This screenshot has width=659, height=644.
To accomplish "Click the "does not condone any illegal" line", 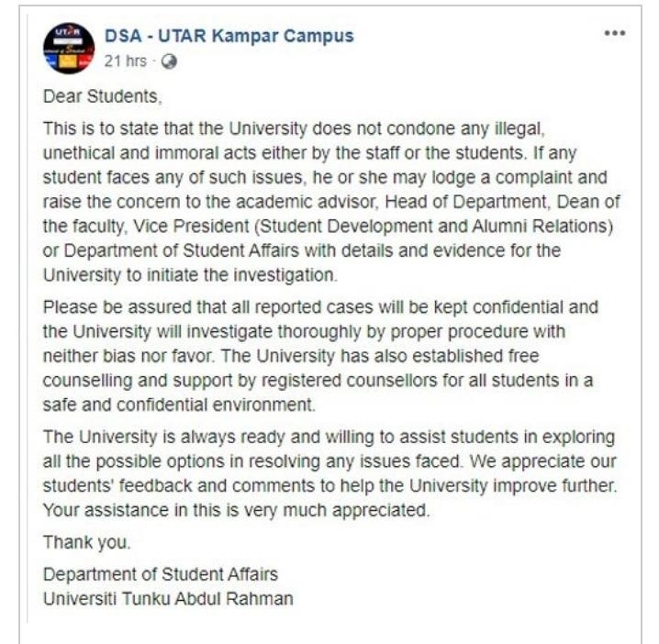I will [x=294, y=129].
